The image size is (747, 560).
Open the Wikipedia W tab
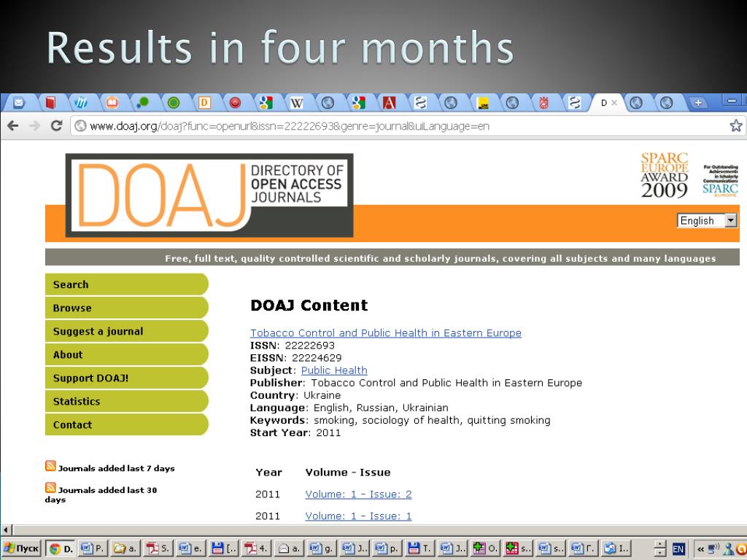tap(296, 102)
